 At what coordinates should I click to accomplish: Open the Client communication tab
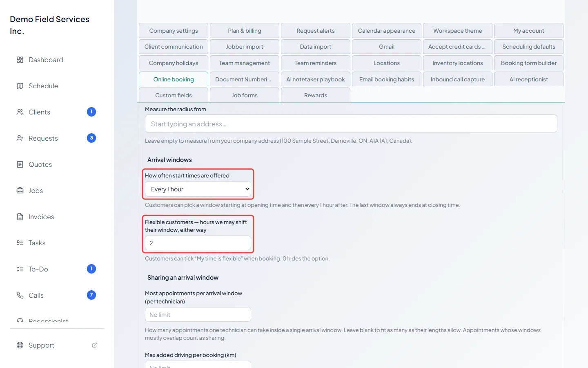click(x=174, y=47)
